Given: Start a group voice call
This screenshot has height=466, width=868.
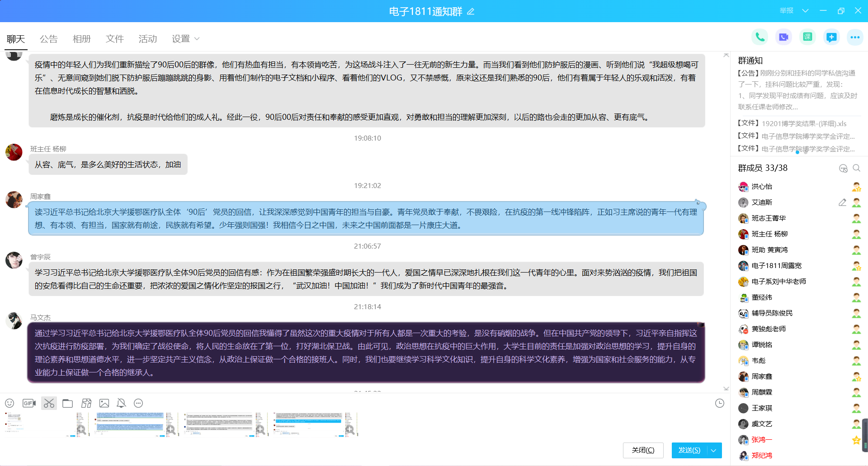Looking at the screenshot, I should click(x=760, y=37).
